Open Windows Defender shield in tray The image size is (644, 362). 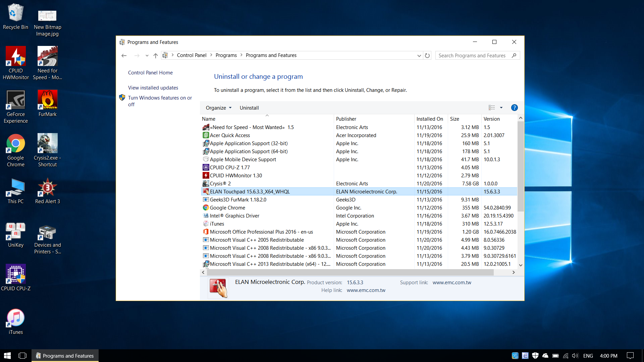[x=535, y=356]
